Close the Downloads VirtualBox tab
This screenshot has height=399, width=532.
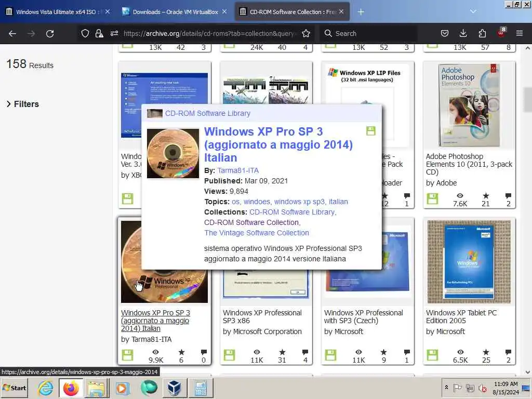[224, 11]
